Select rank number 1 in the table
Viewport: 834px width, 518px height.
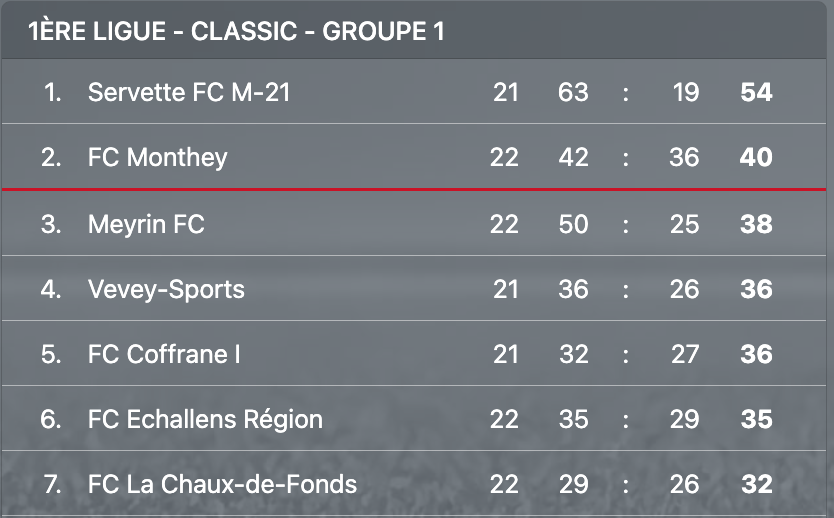tap(53, 92)
